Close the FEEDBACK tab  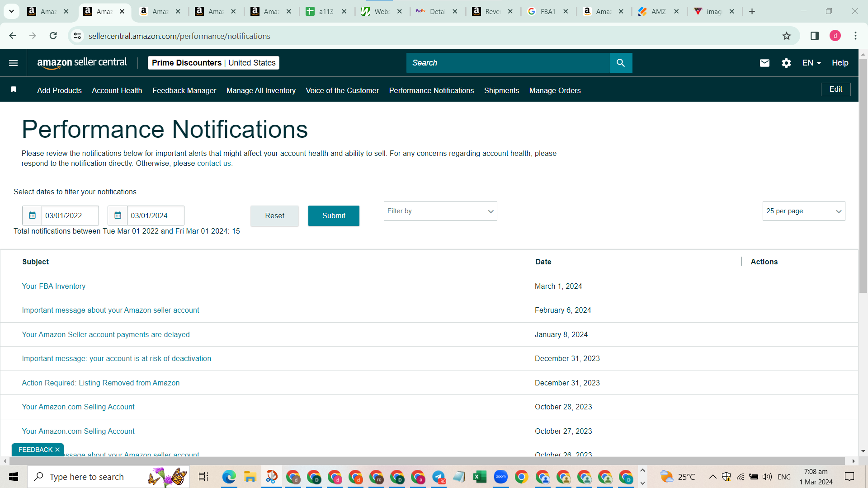[57, 450]
